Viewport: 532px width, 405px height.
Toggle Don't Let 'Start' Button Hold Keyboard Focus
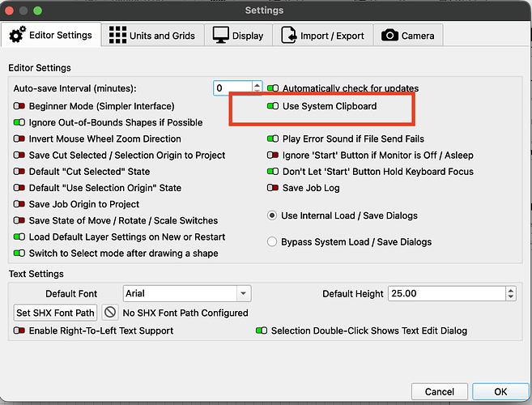273,172
